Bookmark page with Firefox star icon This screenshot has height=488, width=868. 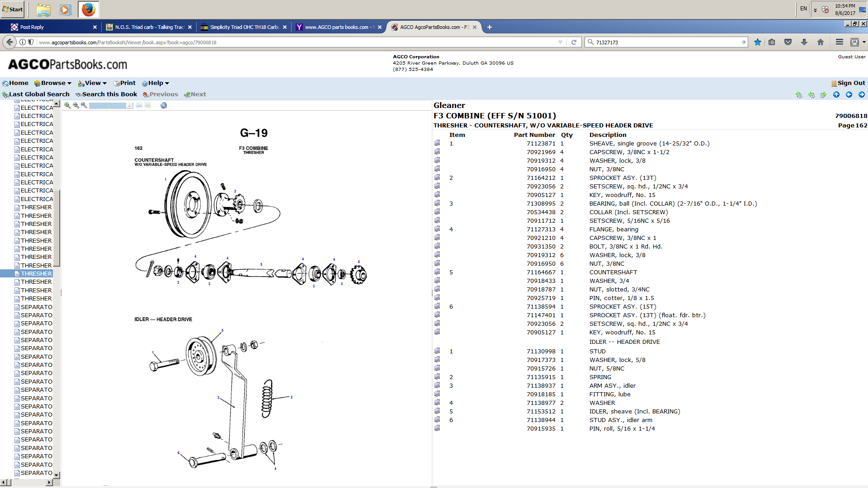click(758, 42)
